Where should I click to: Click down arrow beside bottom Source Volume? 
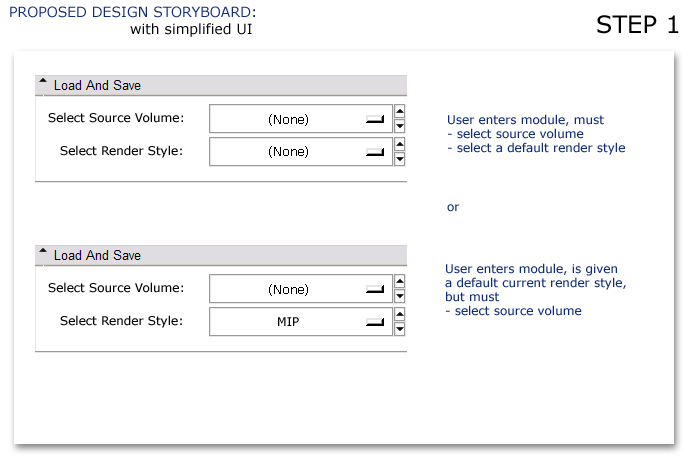tap(400, 296)
